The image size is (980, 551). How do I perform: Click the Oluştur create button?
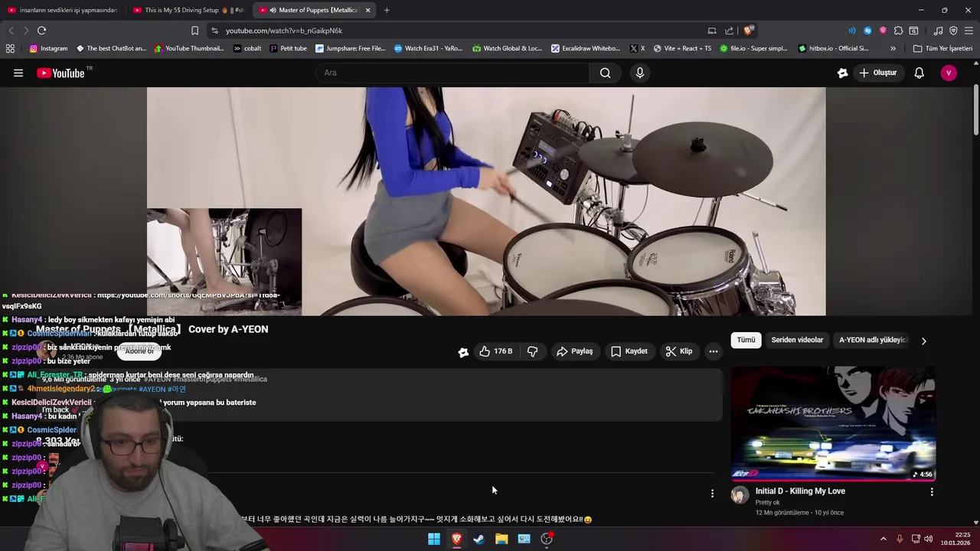coord(877,73)
